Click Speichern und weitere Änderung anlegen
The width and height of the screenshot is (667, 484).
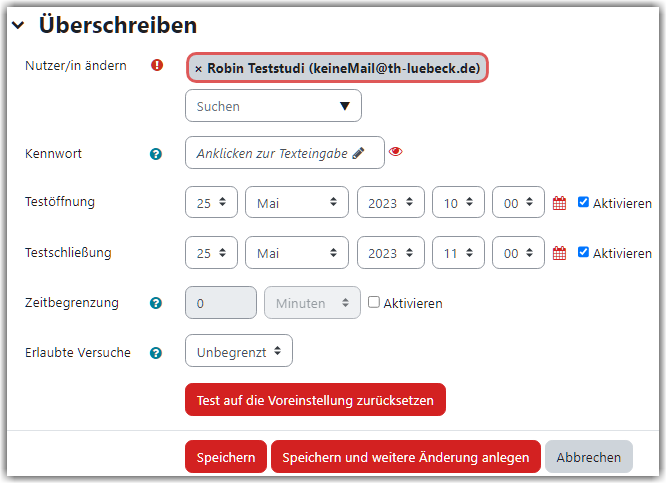[405, 456]
